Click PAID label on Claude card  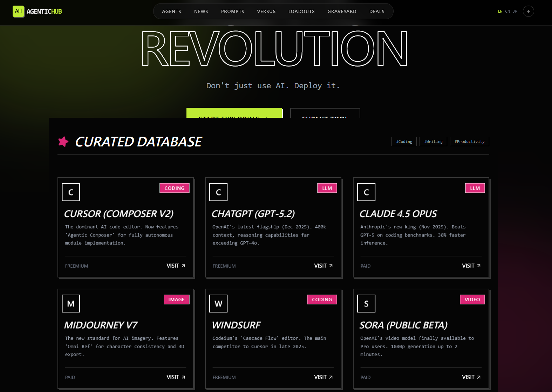click(x=366, y=266)
